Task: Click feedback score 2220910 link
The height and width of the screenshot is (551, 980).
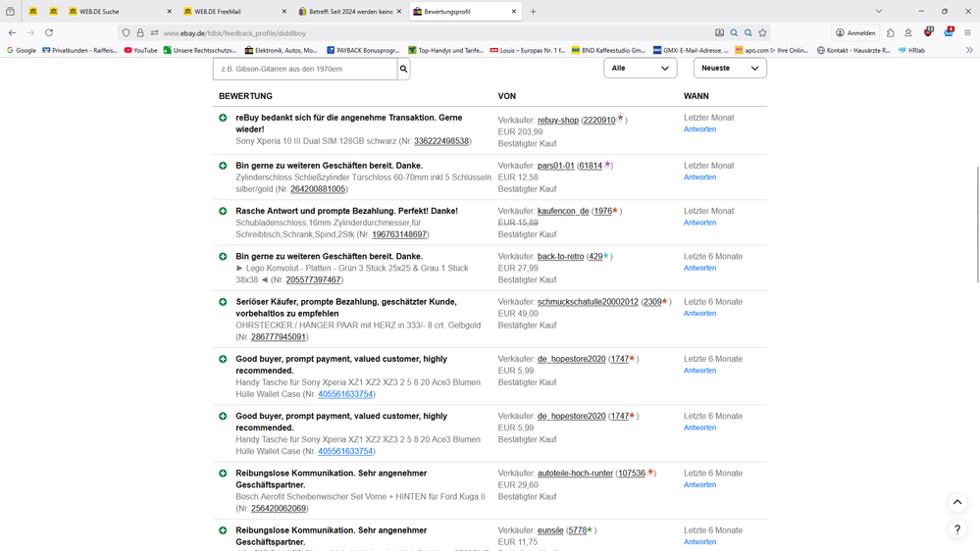Action: coord(598,120)
